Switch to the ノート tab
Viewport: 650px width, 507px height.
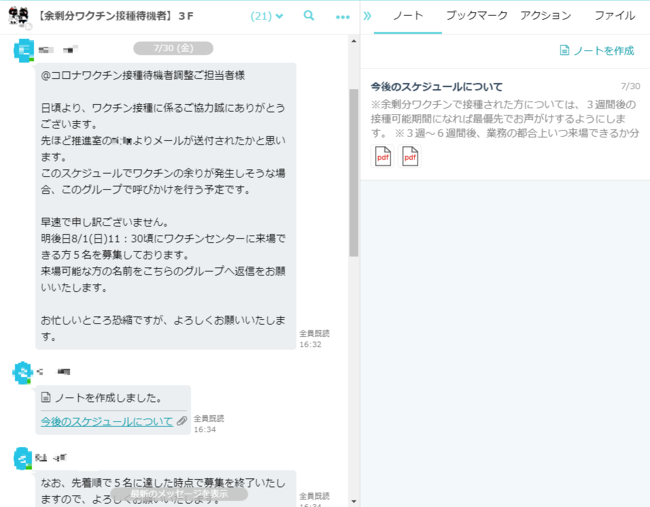(x=408, y=16)
